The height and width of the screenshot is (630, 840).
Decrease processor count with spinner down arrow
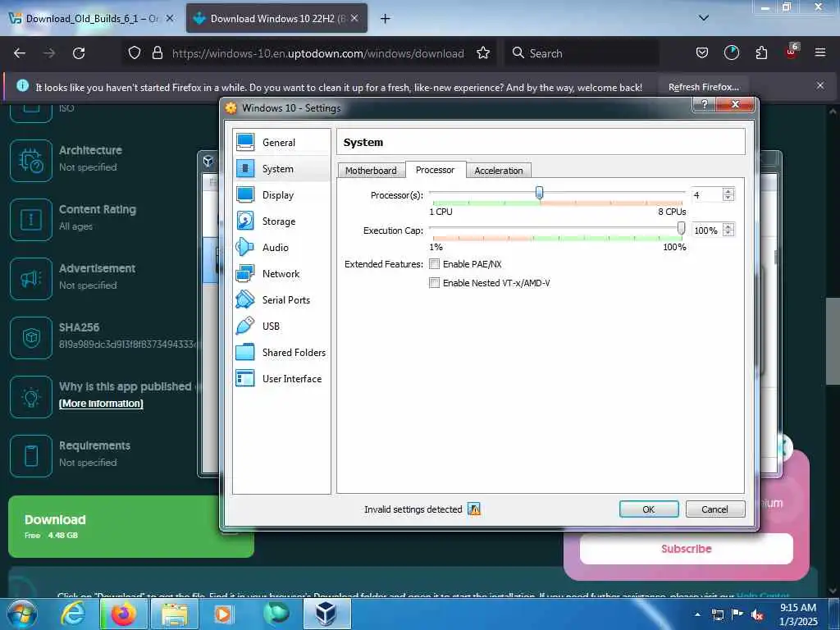click(728, 198)
